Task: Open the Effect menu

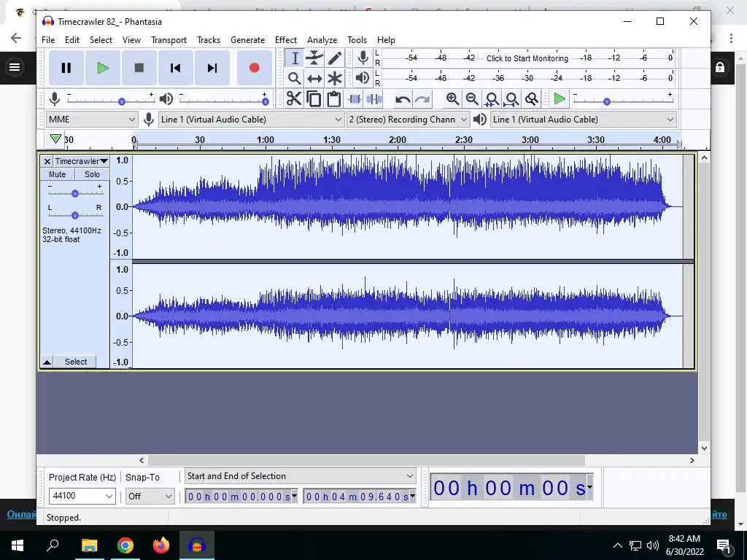Action: tap(285, 40)
